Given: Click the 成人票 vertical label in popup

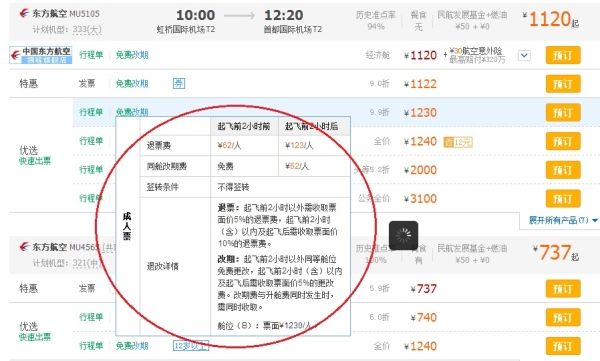Looking at the screenshot, I should click(127, 226).
